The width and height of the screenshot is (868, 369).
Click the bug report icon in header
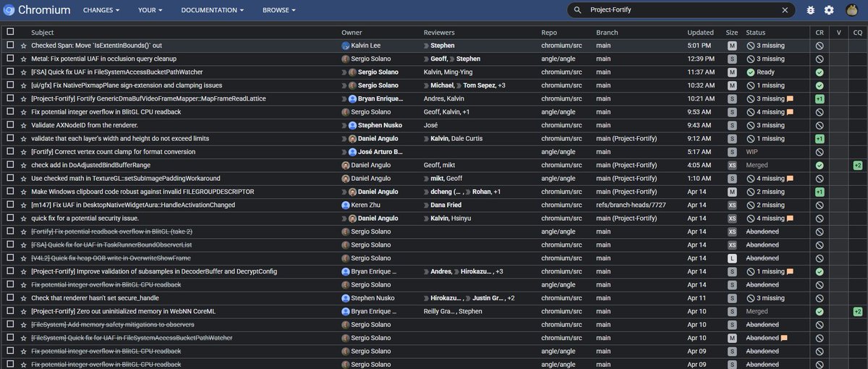[810, 10]
